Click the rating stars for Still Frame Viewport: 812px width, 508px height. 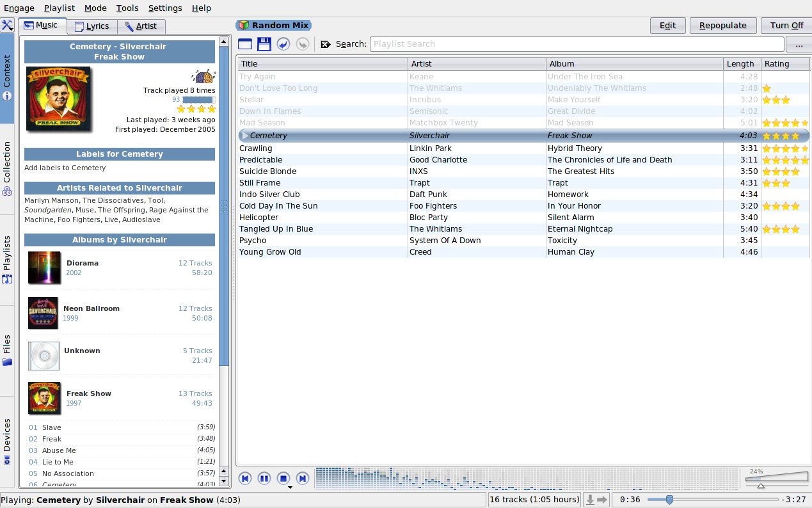click(x=776, y=183)
